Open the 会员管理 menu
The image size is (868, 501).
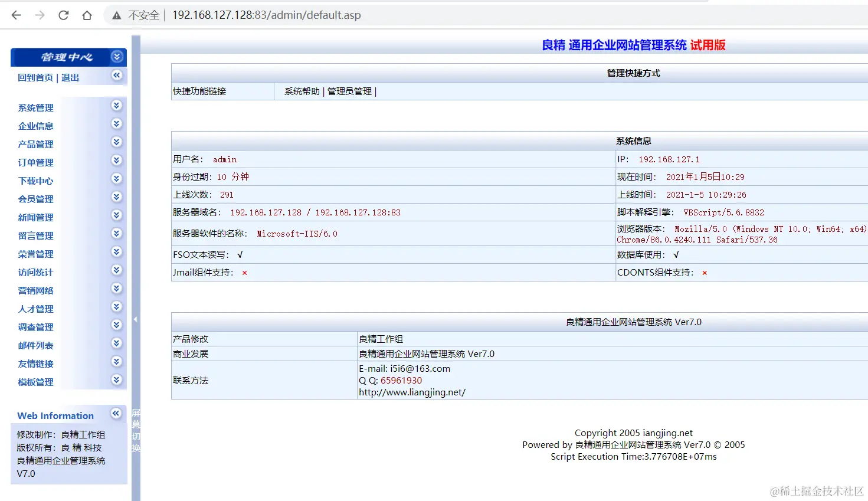[35, 199]
